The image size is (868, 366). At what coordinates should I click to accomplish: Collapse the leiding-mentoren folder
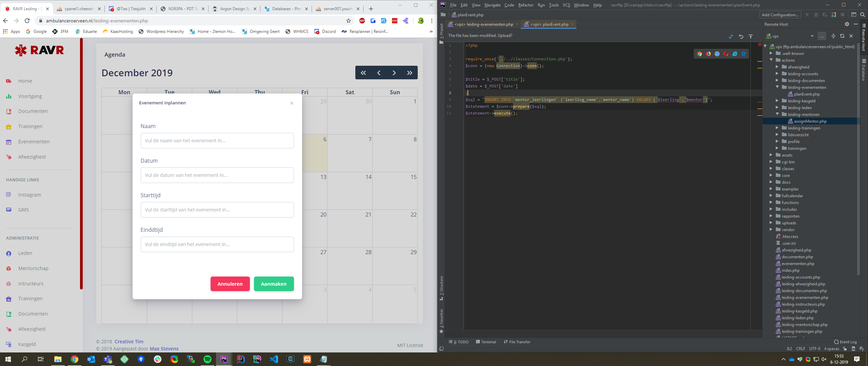click(x=777, y=114)
